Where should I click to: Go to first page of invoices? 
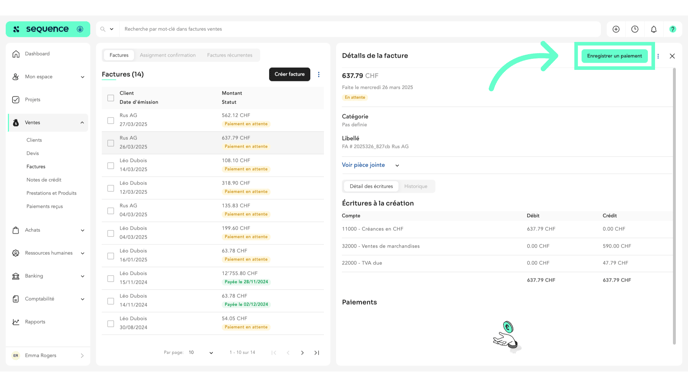point(274,353)
